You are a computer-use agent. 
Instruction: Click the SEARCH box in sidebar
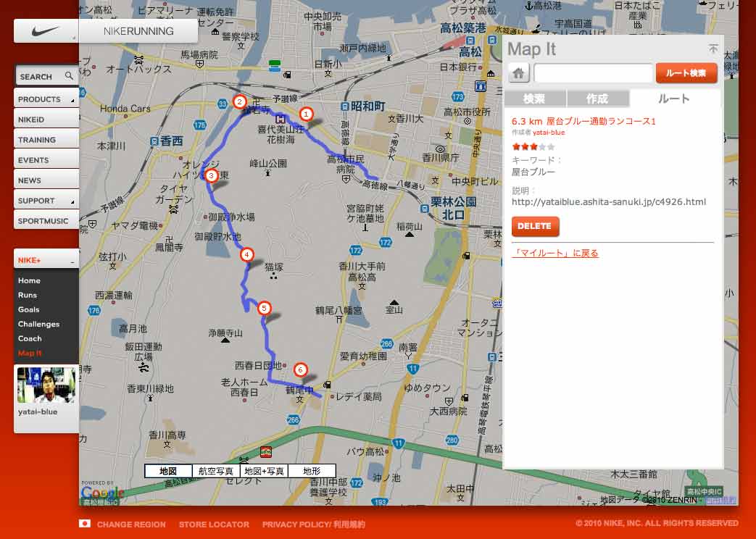pyautogui.click(x=46, y=76)
